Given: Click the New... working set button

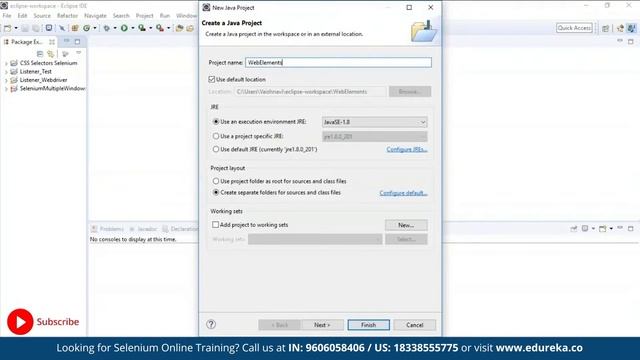Looking at the screenshot, I should 406,225.
